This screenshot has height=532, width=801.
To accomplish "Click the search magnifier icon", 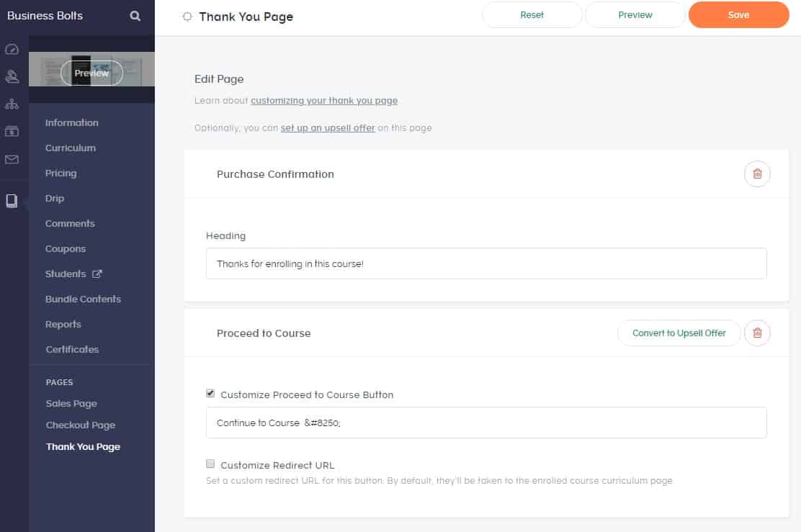I will pyautogui.click(x=135, y=16).
